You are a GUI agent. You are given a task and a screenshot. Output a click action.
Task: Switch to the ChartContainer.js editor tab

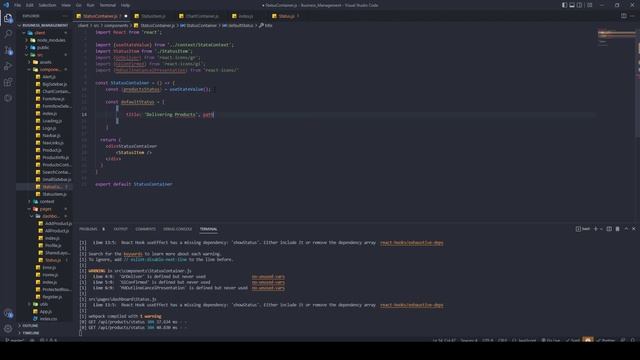[202, 16]
